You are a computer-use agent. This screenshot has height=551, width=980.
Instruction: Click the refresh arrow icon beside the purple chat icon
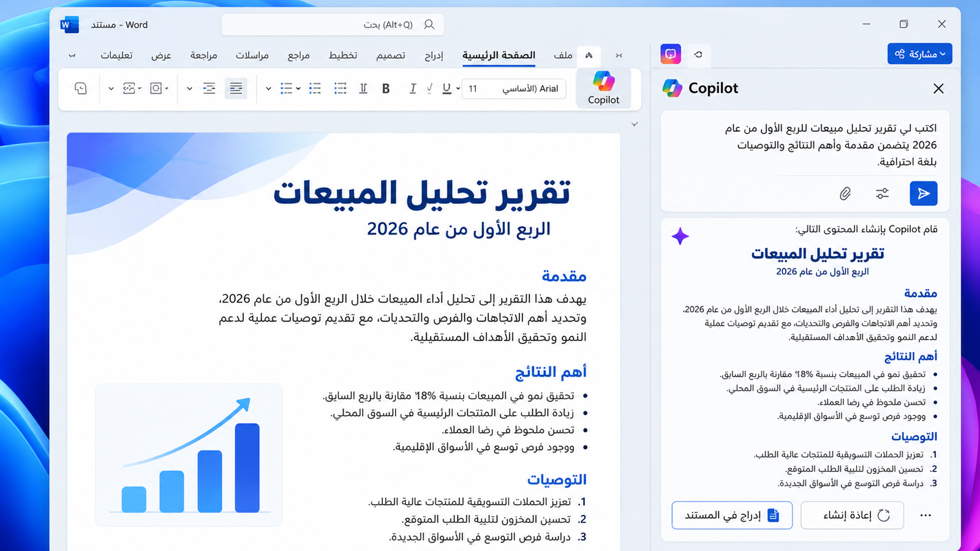click(698, 54)
